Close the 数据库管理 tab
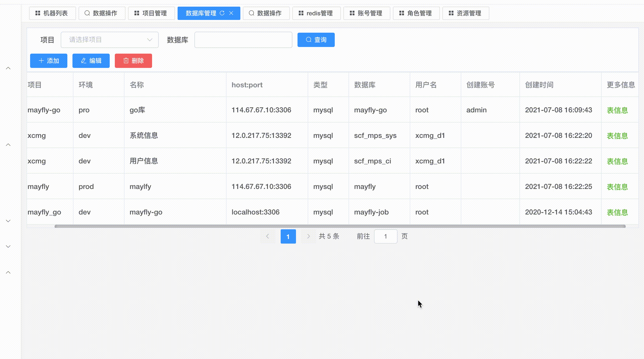 click(x=232, y=13)
